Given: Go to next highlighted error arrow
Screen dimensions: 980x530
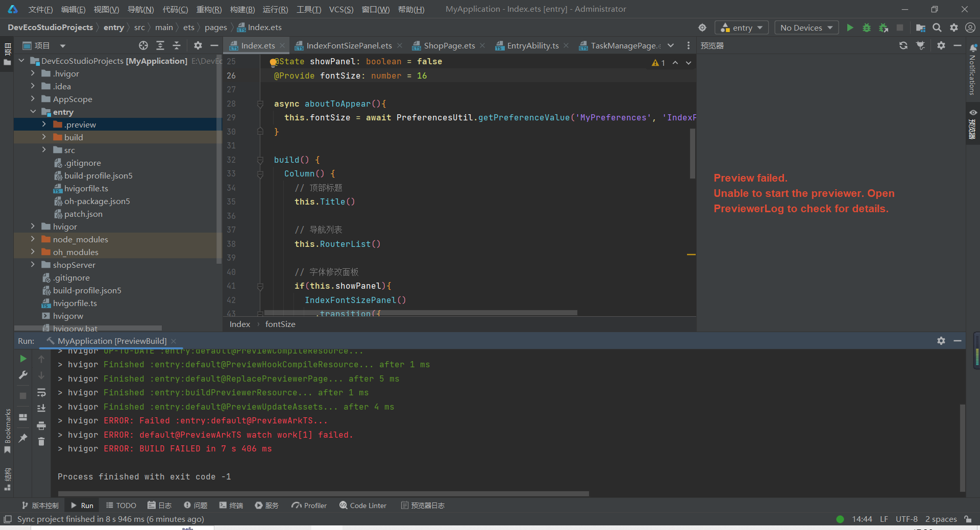Looking at the screenshot, I should [x=689, y=63].
